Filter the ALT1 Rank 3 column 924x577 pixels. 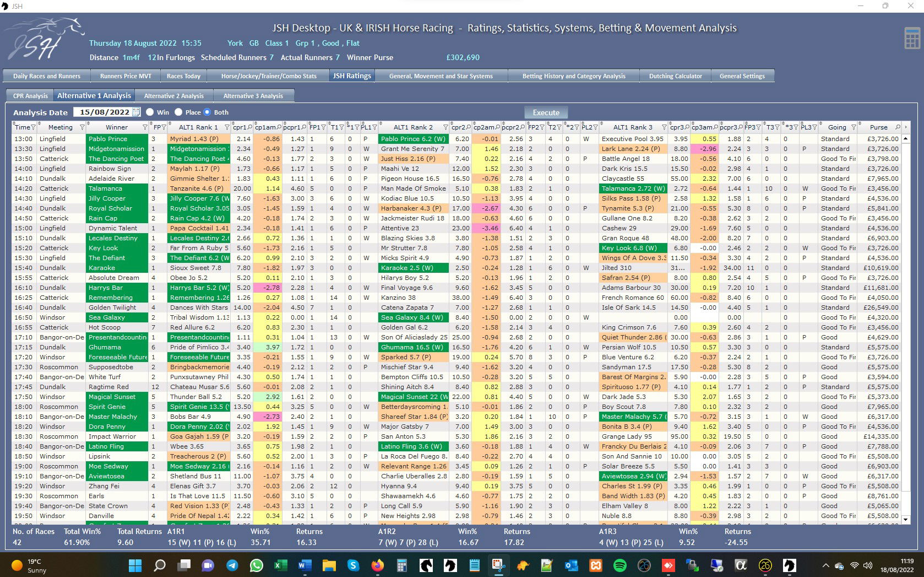point(664,127)
